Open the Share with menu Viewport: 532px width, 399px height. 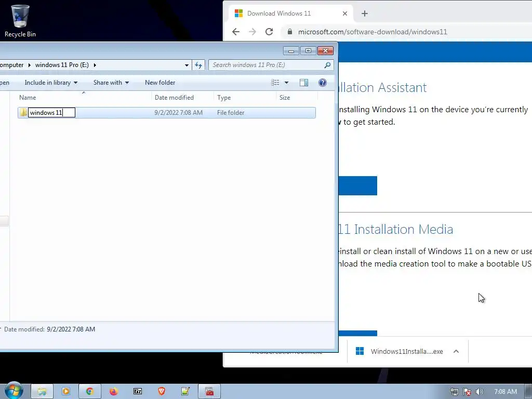pos(111,83)
